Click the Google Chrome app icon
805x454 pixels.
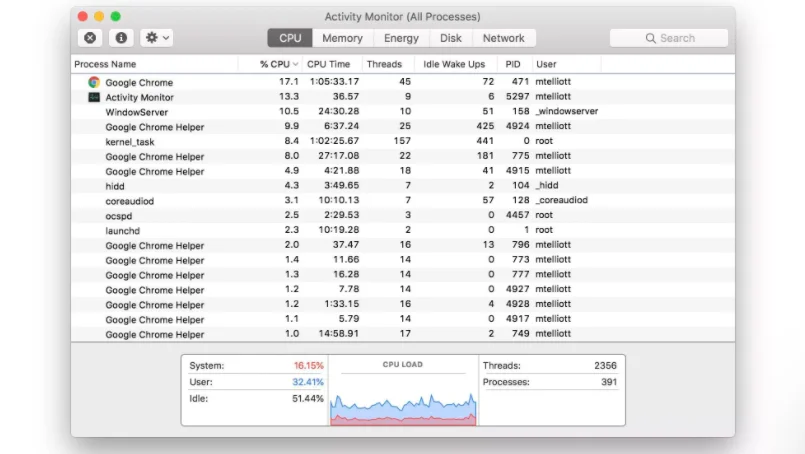pos(94,82)
